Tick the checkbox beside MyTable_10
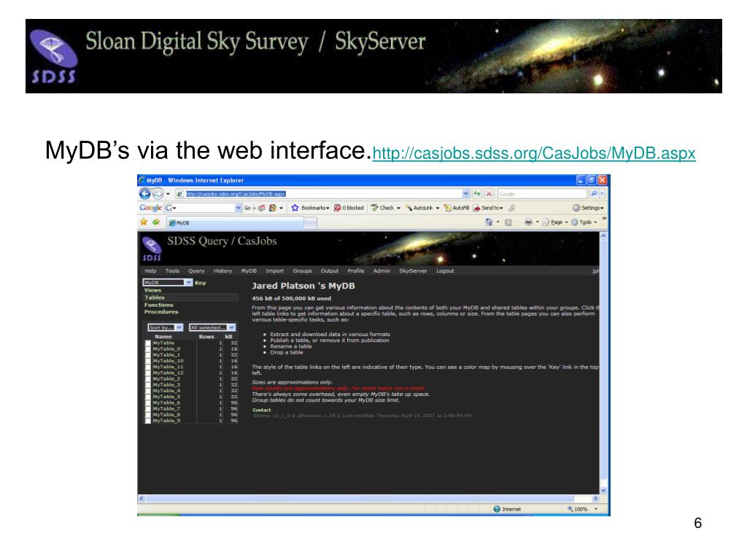Image resolution: width=747 pixels, height=560 pixels. pyautogui.click(x=147, y=360)
